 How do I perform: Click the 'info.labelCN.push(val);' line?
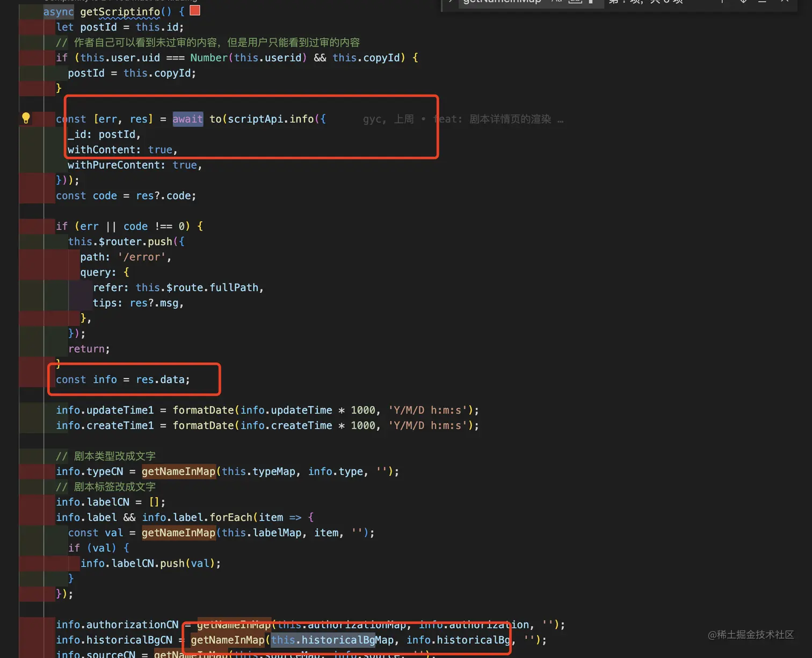(x=150, y=563)
